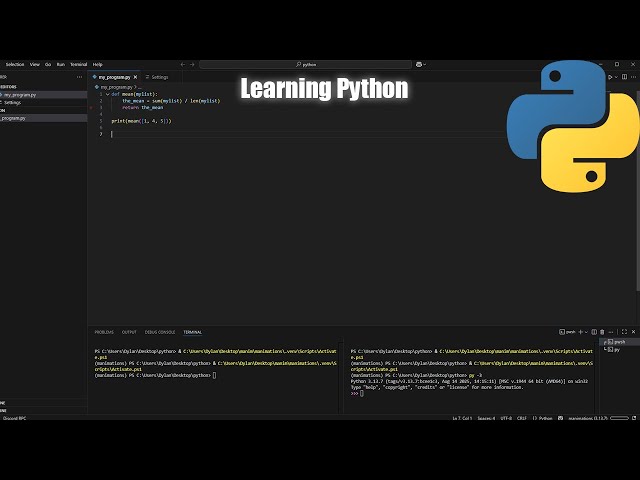Viewport: 640px width, 480px height.
Task: Click the Python REPL prompt in right terminal
Action: point(357,393)
